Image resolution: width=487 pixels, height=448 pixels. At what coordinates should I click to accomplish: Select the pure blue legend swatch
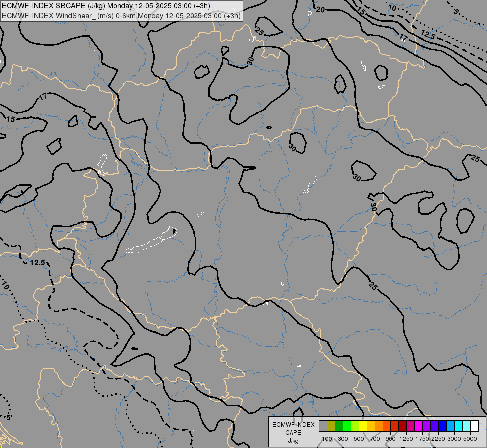tap(443, 426)
